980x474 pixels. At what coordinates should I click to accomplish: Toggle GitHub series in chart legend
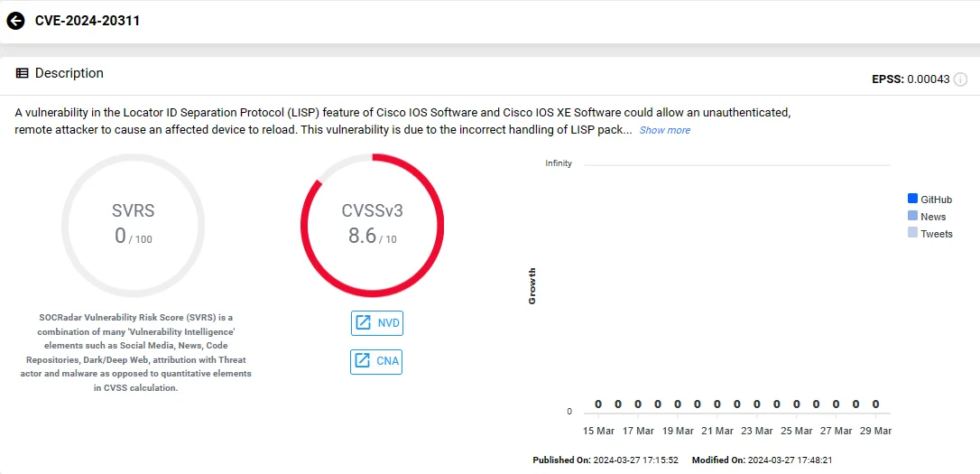coord(930,200)
